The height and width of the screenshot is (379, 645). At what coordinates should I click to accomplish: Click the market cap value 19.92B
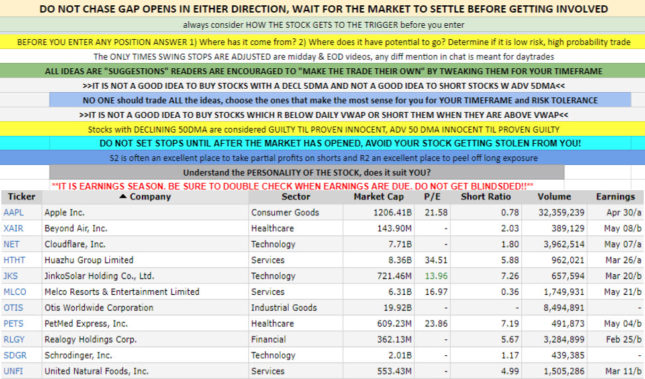click(398, 307)
